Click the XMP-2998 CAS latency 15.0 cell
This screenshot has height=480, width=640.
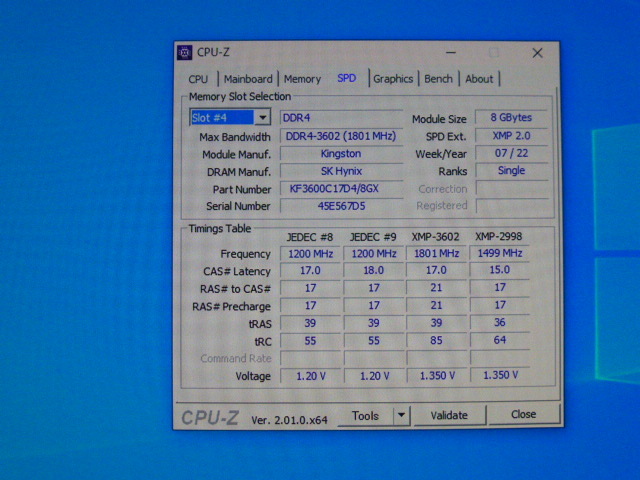pos(500,270)
